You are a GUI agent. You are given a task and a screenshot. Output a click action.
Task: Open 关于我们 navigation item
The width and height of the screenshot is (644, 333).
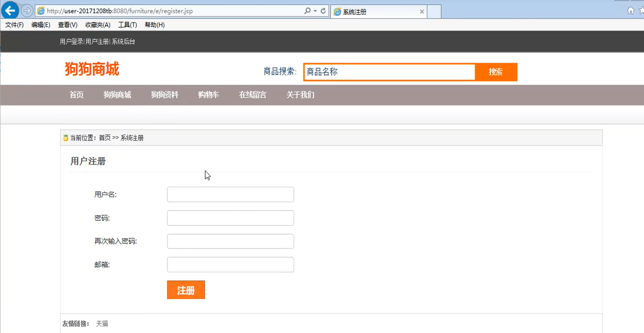(300, 95)
